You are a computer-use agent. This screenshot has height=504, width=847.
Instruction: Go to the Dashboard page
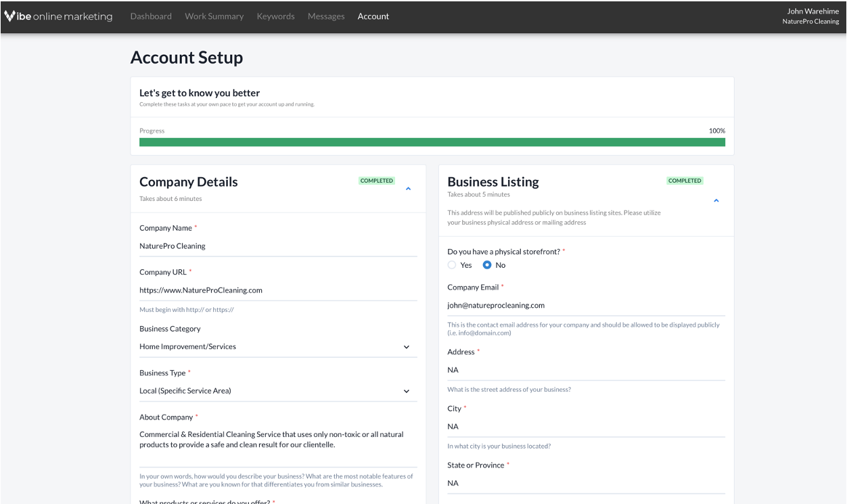(x=151, y=16)
